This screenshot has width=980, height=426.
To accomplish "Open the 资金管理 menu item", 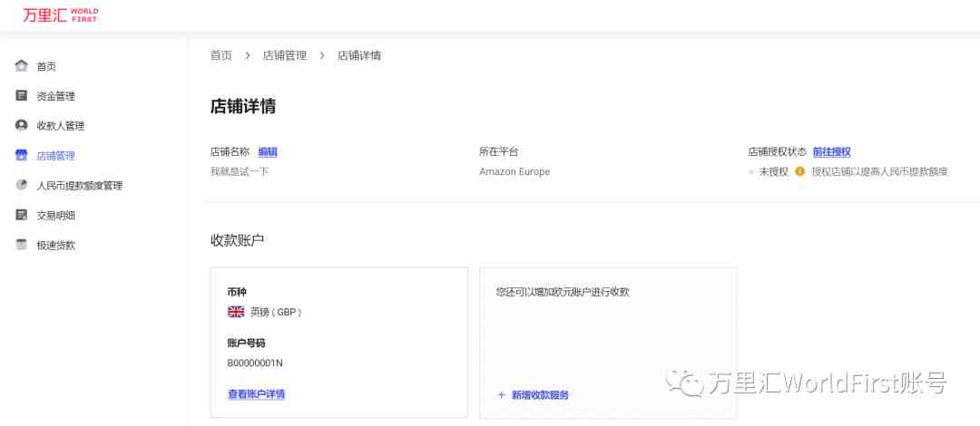I will 55,96.
